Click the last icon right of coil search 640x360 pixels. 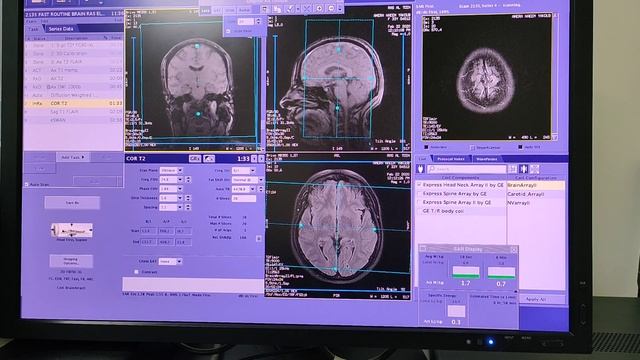[x=535, y=169]
